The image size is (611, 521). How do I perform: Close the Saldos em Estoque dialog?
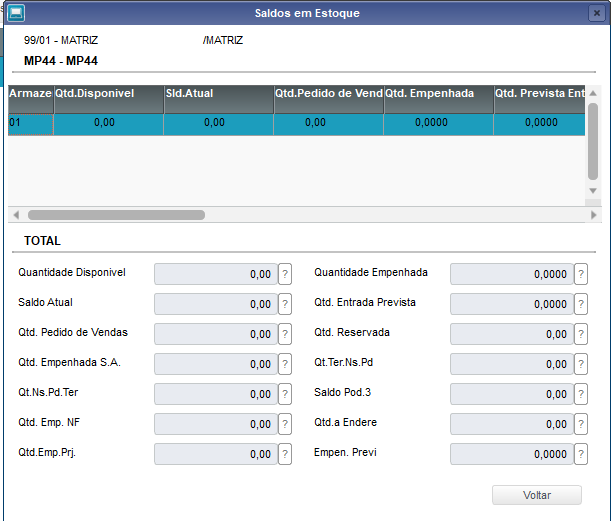click(x=597, y=13)
